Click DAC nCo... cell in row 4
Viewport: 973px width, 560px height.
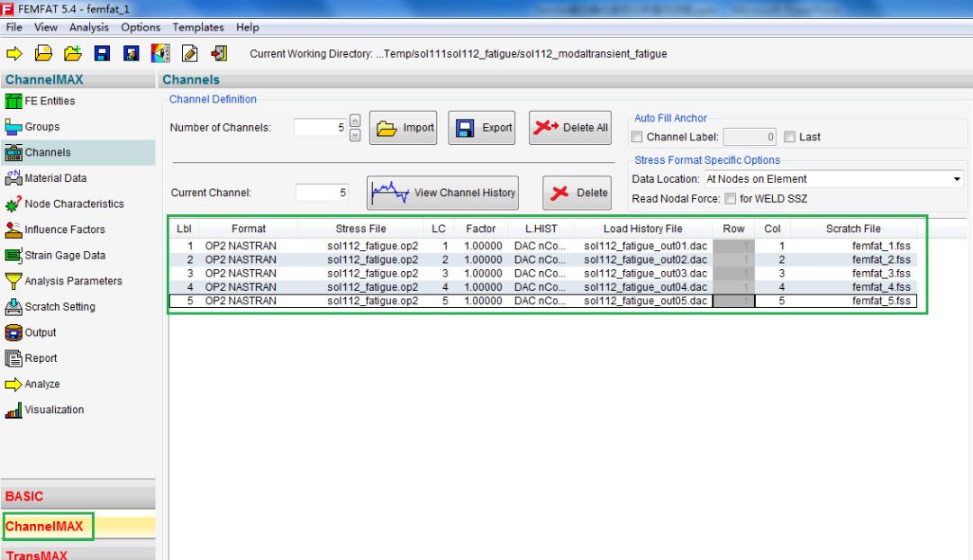point(540,287)
